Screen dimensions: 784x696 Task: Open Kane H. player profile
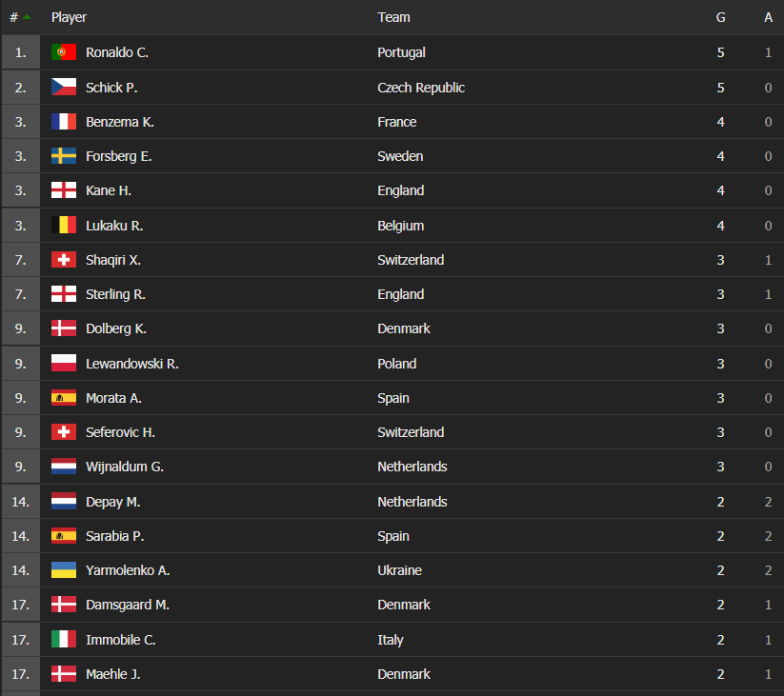(x=109, y=190)
